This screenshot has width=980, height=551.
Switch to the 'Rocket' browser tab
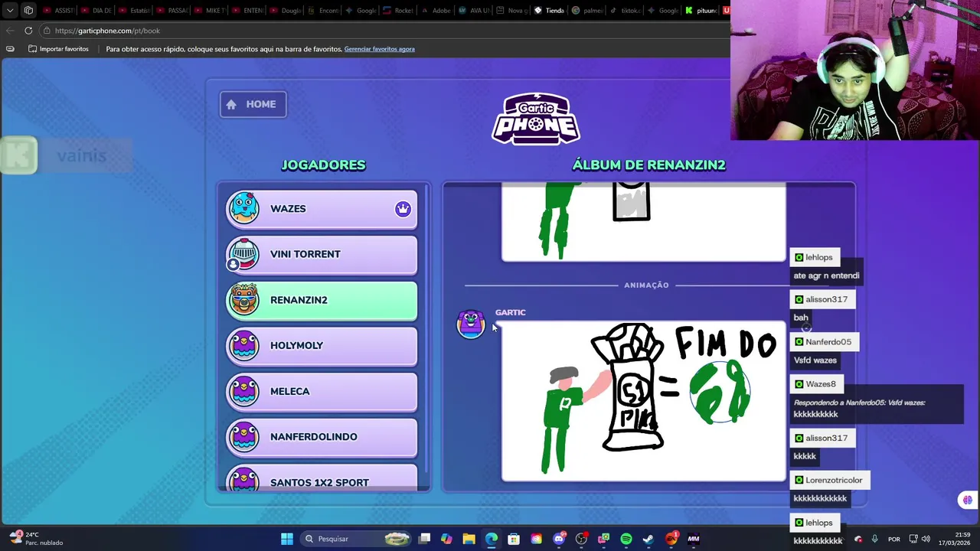coord(397,11)
